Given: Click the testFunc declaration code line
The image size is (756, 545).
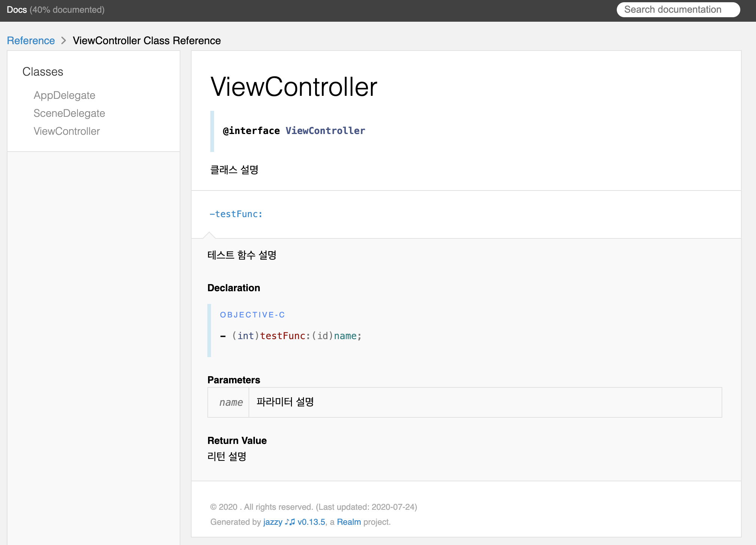Looking at the screenshot, I should pyautogui.click(x=291, y=336).
